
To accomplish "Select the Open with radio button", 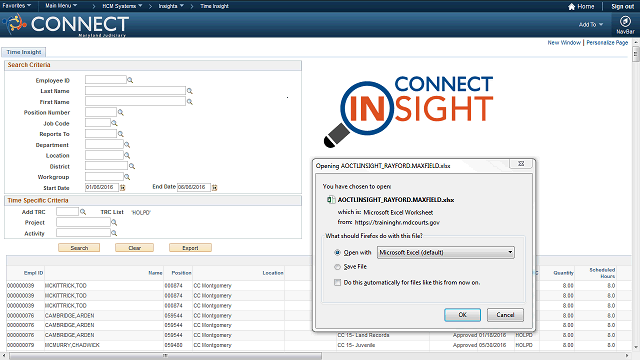I will tap(337, 253).
